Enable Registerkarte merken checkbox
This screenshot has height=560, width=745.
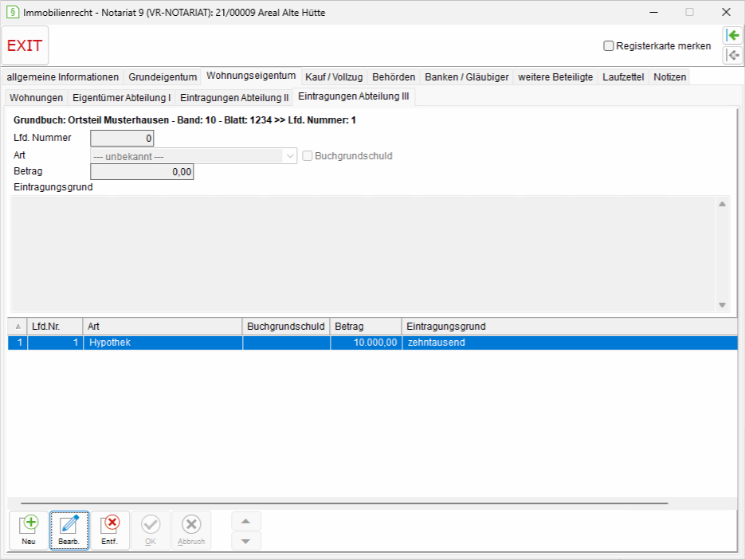coord(608,46)
